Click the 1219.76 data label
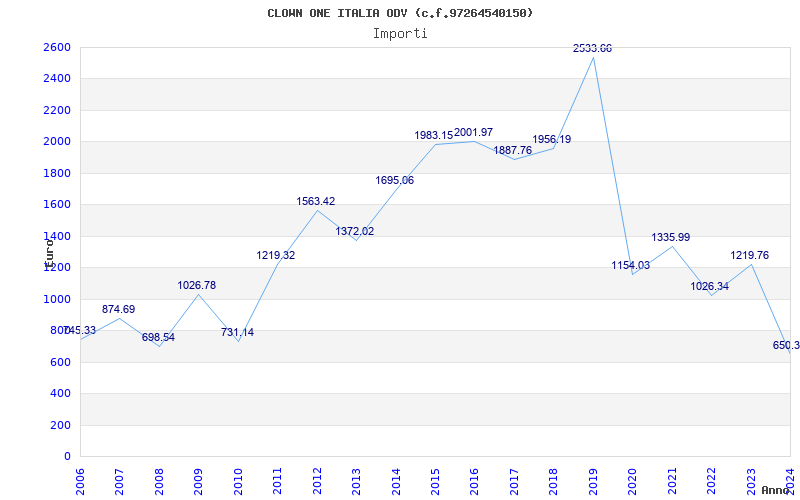 [749, 256]
